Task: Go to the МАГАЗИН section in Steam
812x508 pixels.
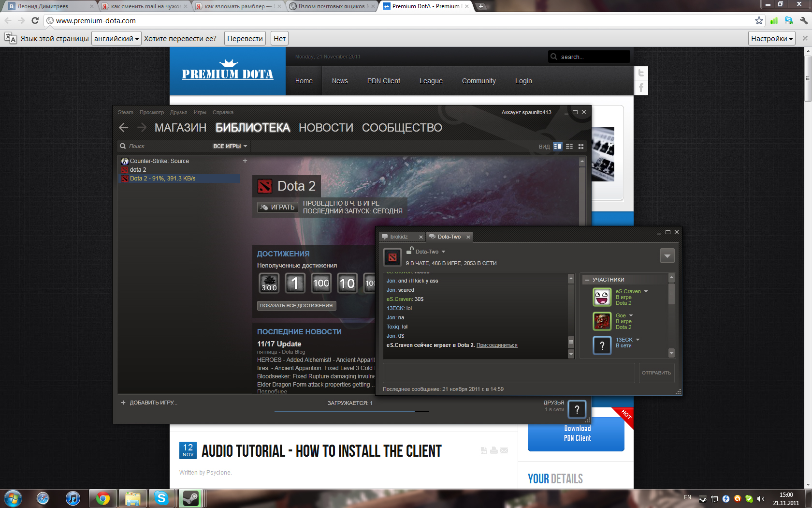Action: click(x=180, y=128)
